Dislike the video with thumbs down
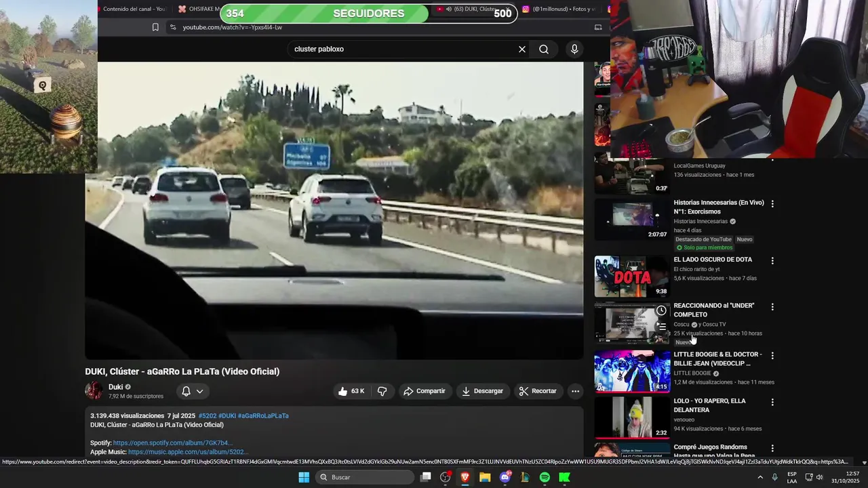Screen dimensions: 868x488 (382, 391)
